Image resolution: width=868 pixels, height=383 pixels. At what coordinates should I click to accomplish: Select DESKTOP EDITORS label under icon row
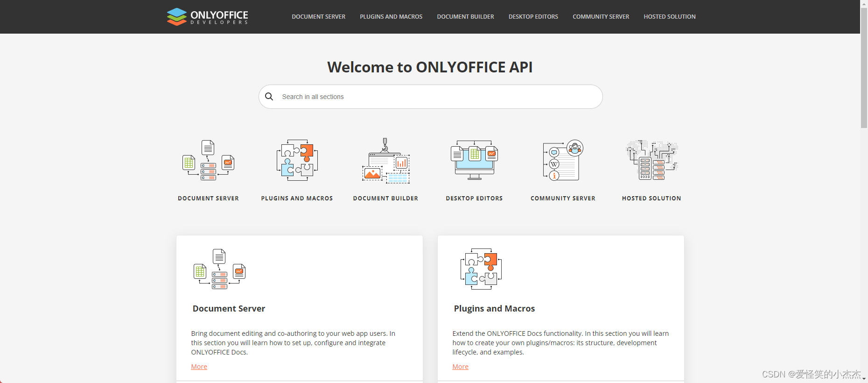[474, 199]
